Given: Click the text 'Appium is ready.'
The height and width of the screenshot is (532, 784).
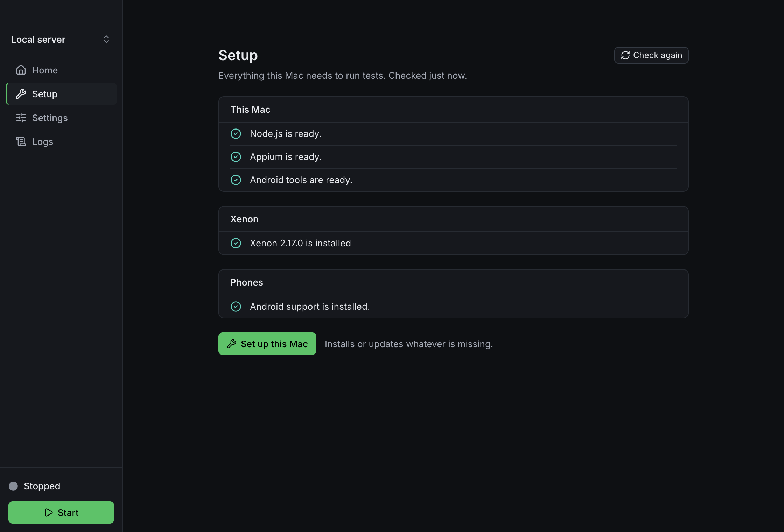Looking at the screenshot, I should 286,157.
